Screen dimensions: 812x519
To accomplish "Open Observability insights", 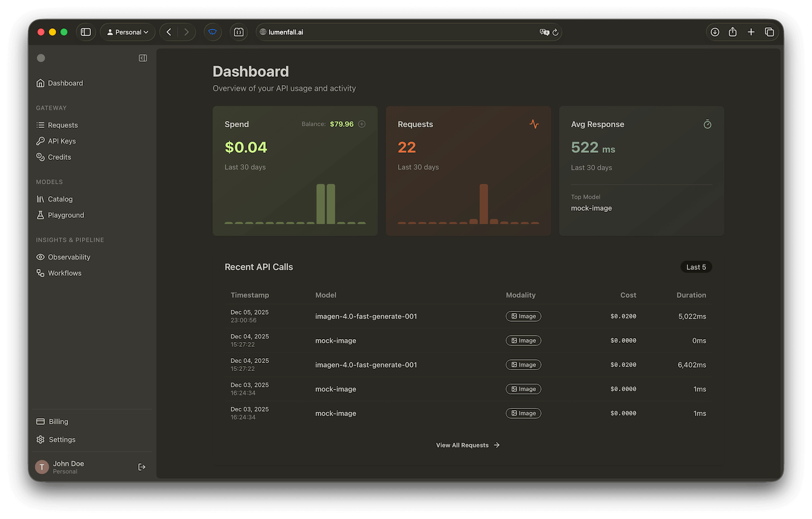I will tap(69, 257).
